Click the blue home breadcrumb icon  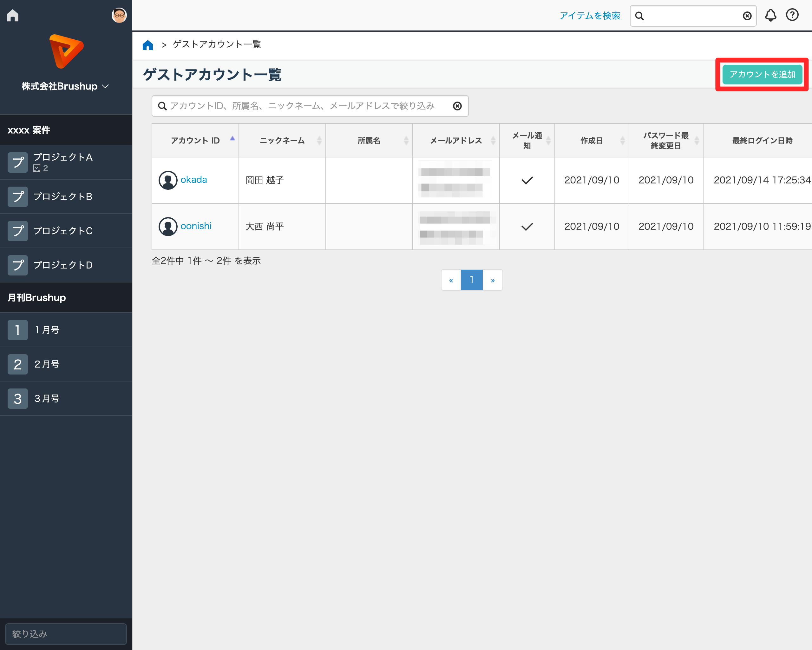(147, 45)
